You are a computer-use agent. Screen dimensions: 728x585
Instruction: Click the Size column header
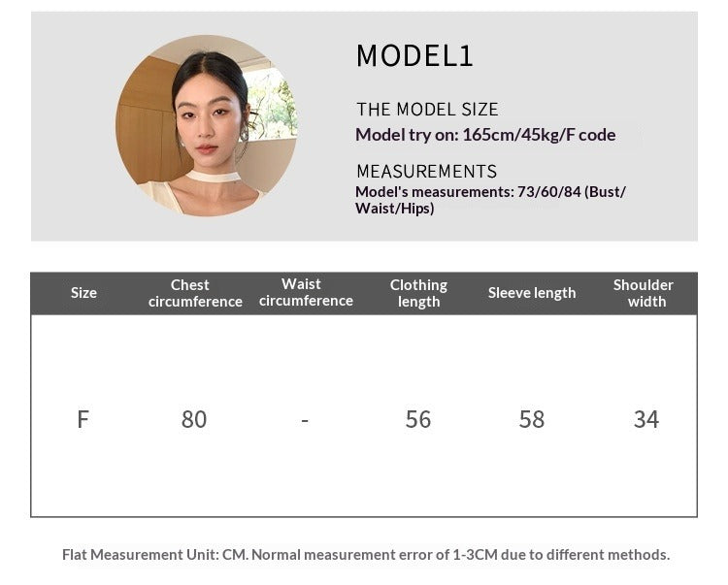[83, 293]
